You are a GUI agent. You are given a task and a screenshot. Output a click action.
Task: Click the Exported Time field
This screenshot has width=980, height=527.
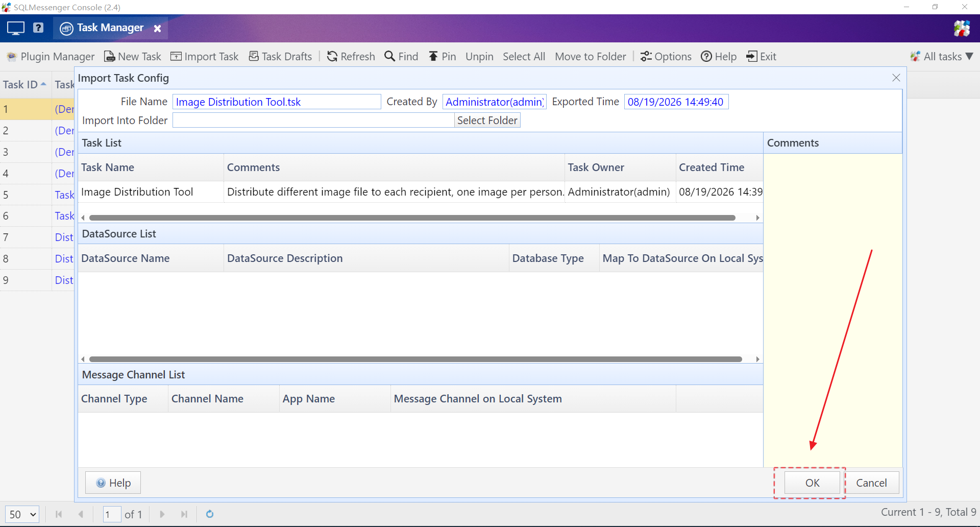[x=676, y=102]
